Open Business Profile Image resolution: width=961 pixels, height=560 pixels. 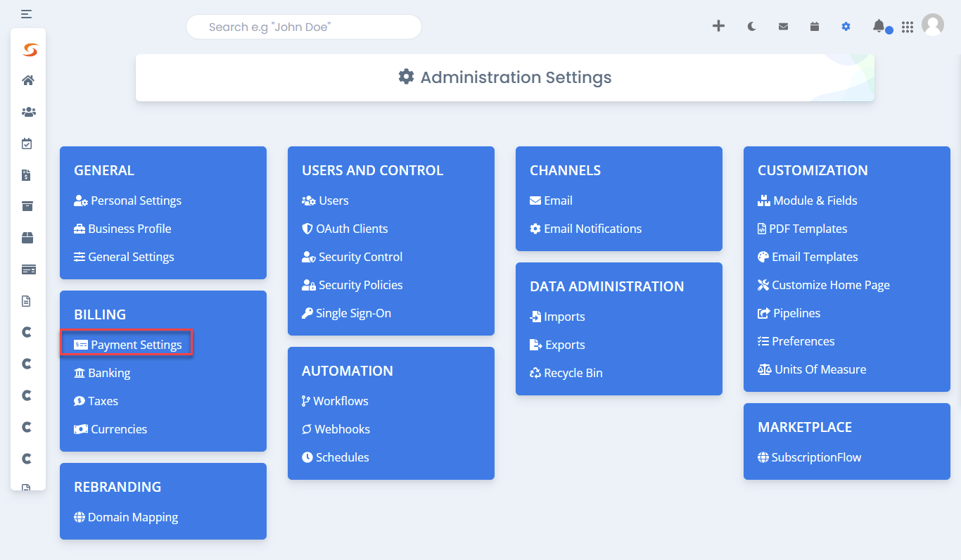point(123,229)
